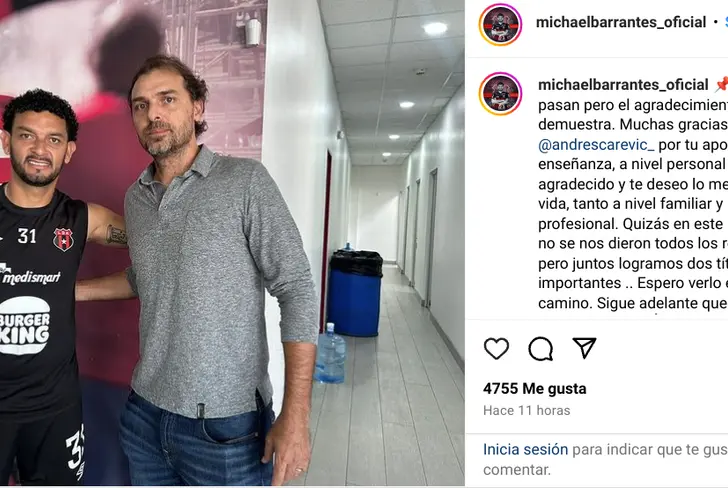The image size is (728, 488).
Task: Click the comentar text in login prompt
Action: pyautogui.click(x=517, y=469)
